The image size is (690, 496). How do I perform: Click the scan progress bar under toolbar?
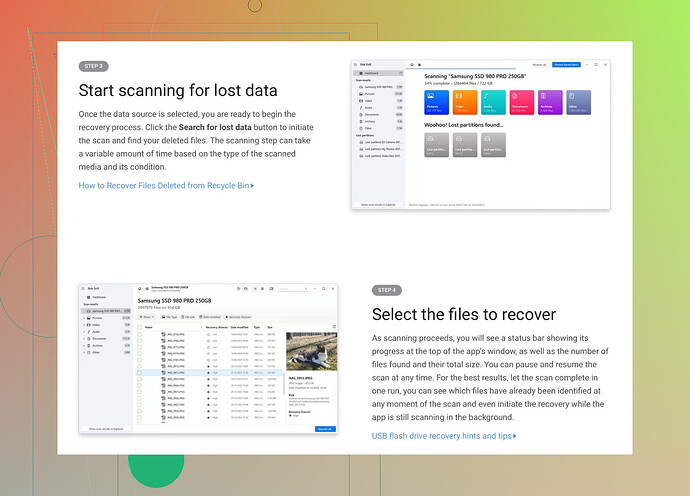click(461, 69)
